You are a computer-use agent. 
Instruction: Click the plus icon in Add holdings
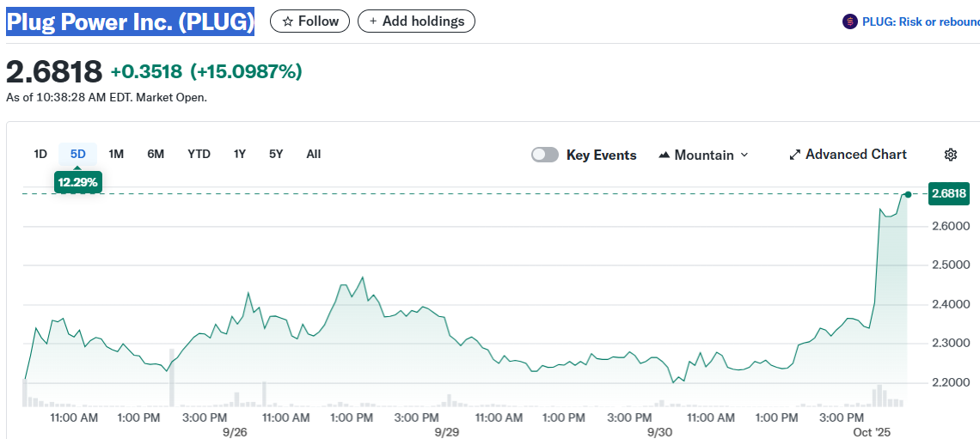click(x=373, y=21)
